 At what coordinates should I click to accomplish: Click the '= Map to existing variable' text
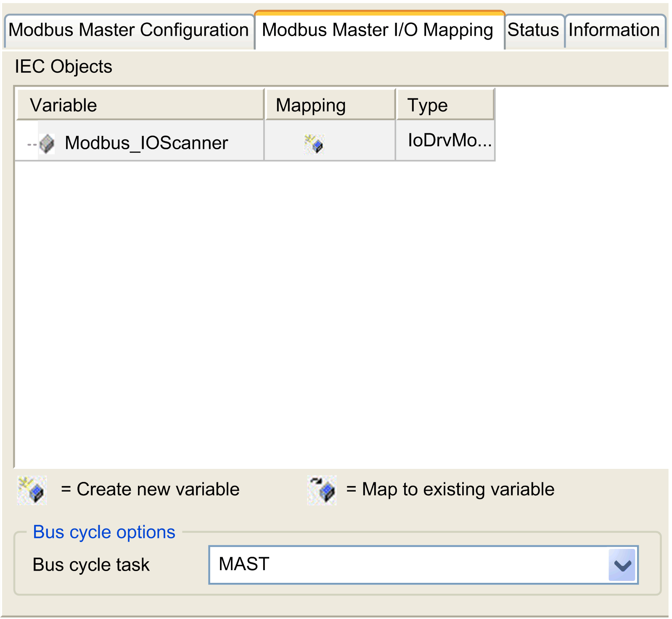[450, 489]
